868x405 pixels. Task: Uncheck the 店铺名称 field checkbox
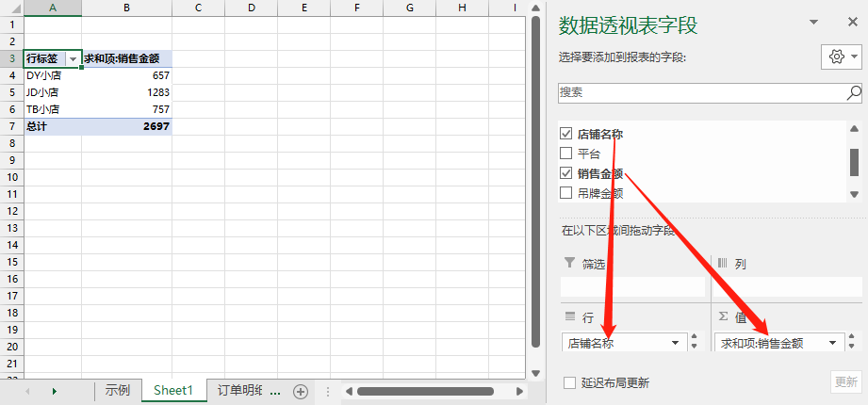[565, 134]
